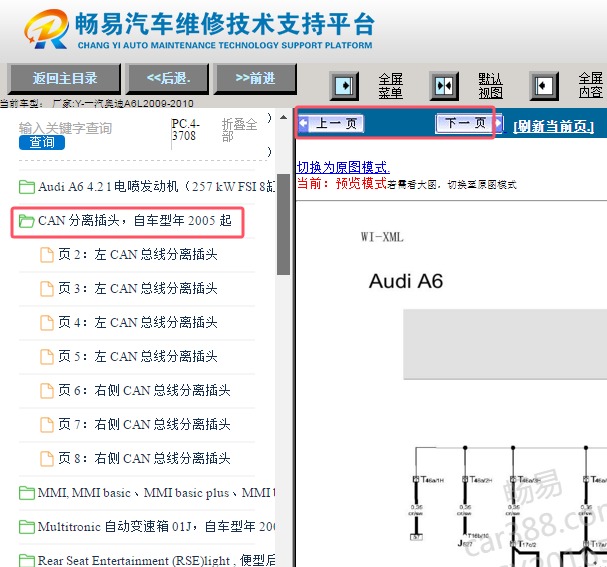Expand the Multitronic 自动变速箱 01J entry
The image size is (607, 567).
point(156,527)
